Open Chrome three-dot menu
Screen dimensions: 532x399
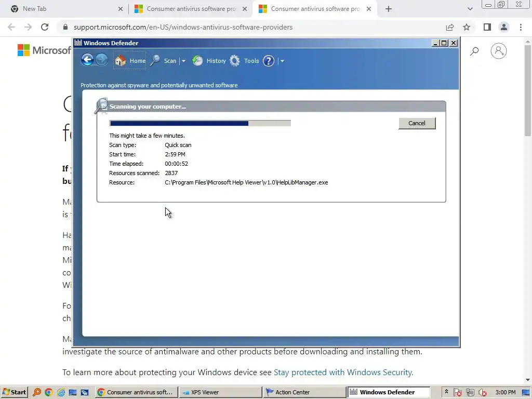[x=521, y=27]
